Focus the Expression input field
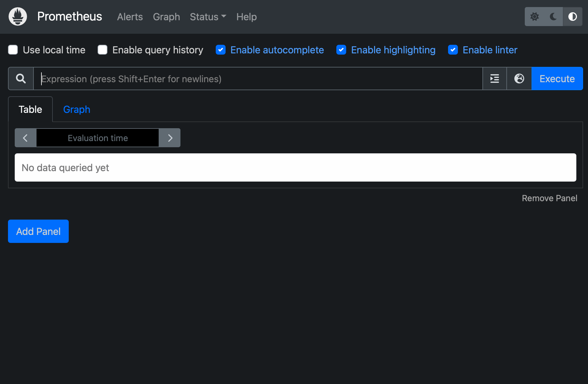Screen dimensions: 588x384 pos(258,79)
